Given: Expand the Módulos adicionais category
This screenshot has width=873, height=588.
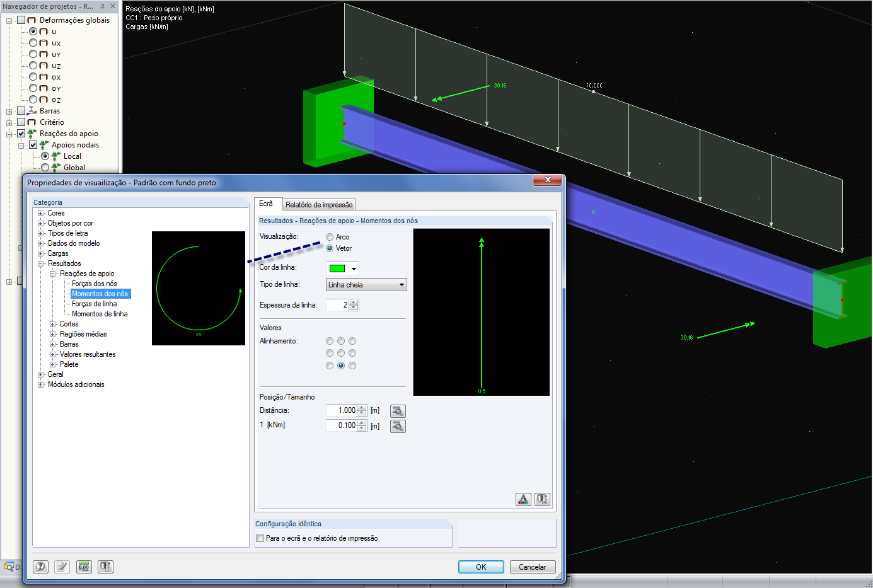Looking at the screenshot, I should tap(41, 384).
